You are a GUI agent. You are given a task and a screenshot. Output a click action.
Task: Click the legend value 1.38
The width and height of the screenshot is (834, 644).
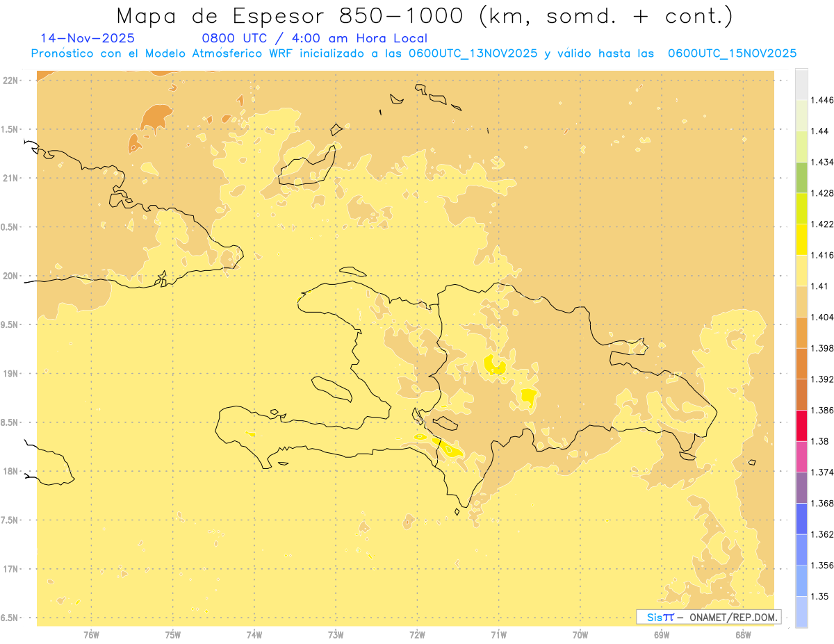tap(820, 441)
